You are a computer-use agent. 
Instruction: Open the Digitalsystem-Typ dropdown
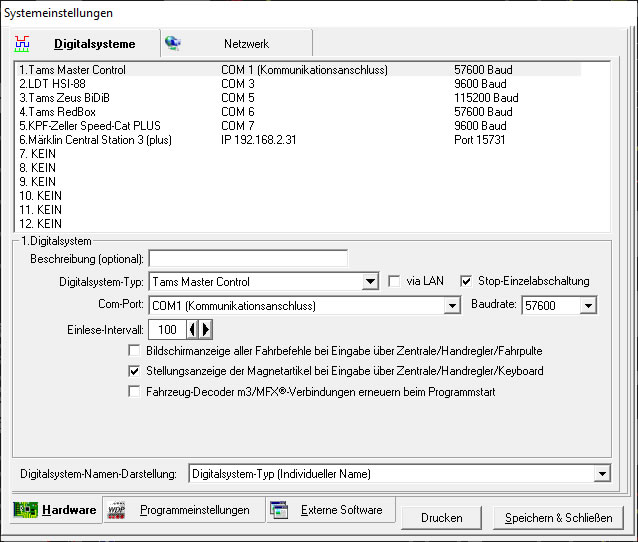[x=370, y=282]
